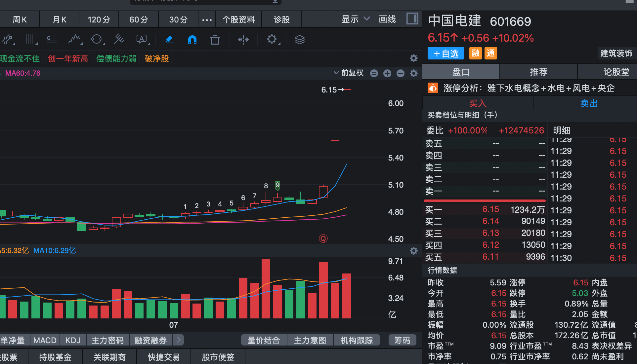Click the left minus circle chart icon

click(374, 73)
